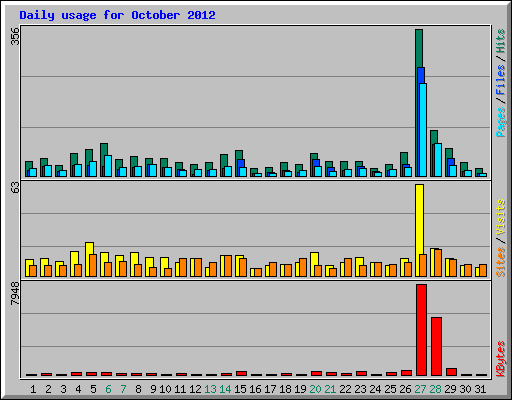Click green weekend day 6 label
Viewport: 512px width, 400px height.
[108, 389]
